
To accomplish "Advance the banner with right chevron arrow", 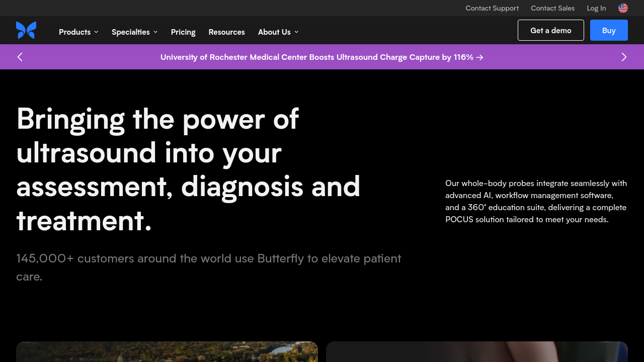I will [624, 57].
